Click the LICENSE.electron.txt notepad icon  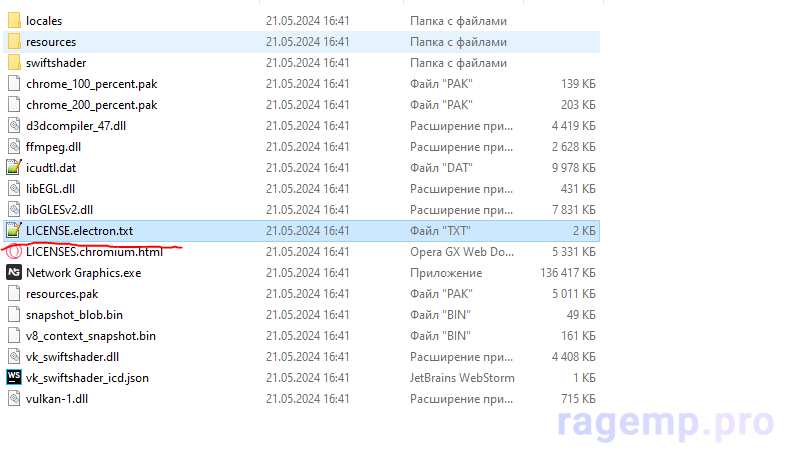click(x=13, y=230)
